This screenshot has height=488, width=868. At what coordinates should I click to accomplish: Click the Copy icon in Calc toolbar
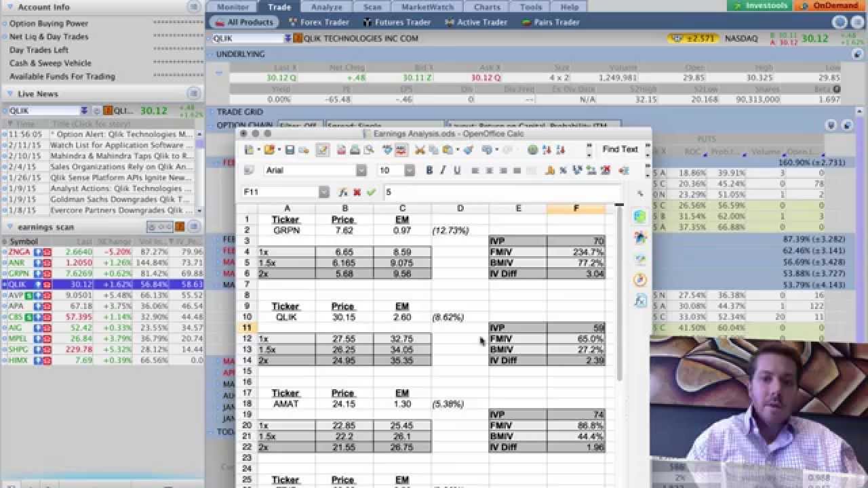click(x=433, y=150)
